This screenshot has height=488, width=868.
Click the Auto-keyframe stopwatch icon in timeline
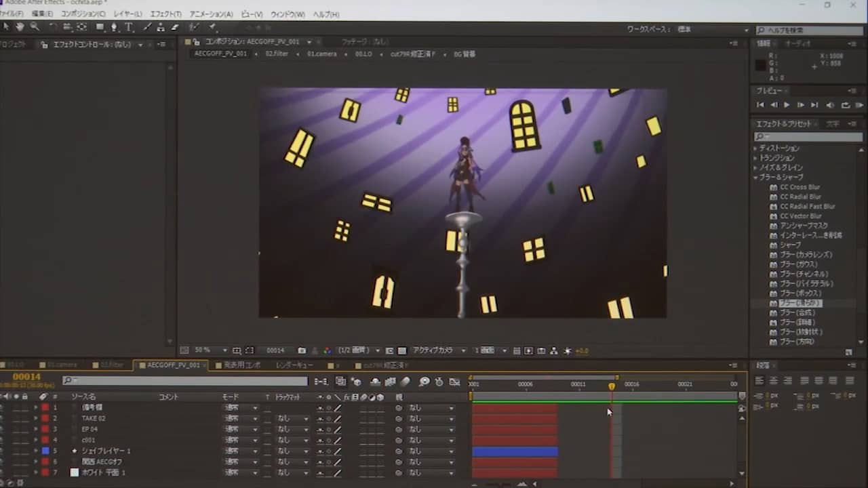click(439, 382)
